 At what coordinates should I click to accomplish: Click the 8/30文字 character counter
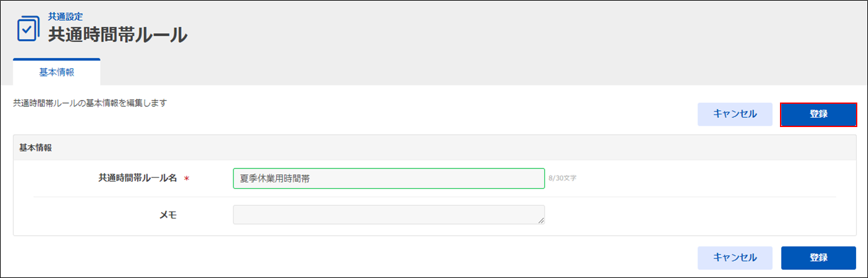coord(562,179)
